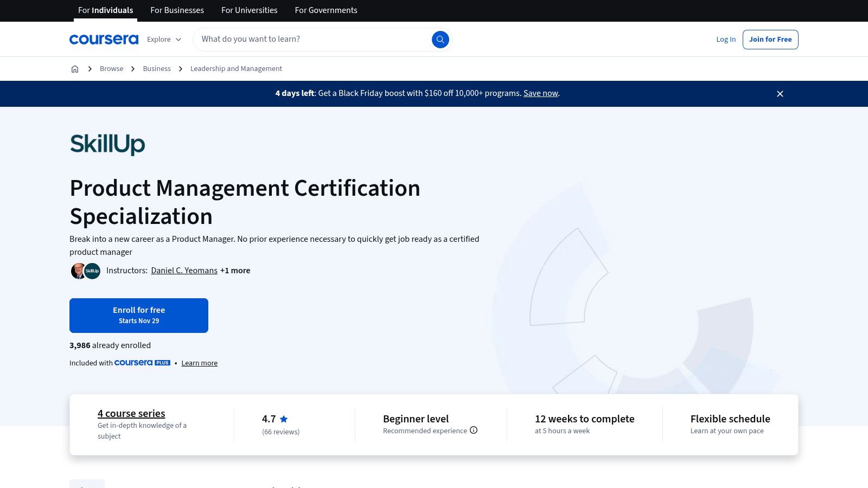Dismiss the Black Friday banner

[780, 94]
